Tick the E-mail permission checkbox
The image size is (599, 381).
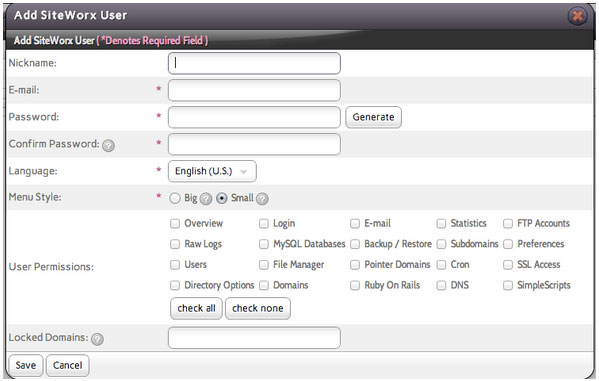coord(355,224)
